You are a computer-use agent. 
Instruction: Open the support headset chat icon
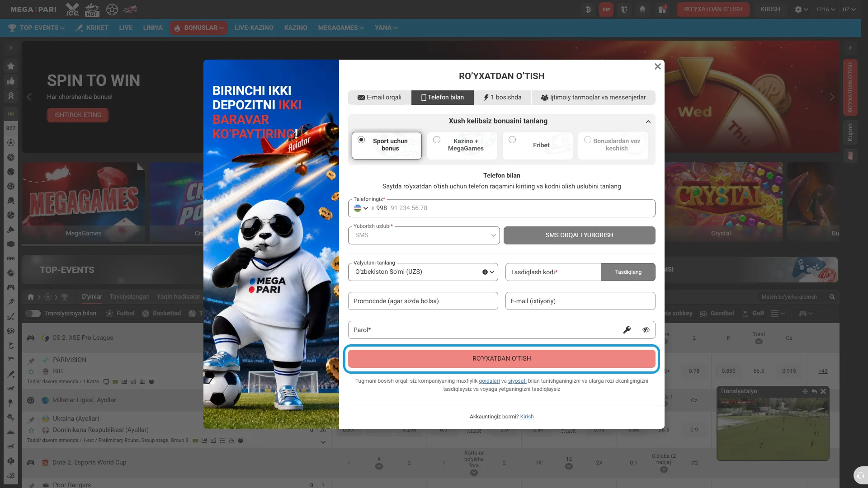pyautogui.click(x=861, y=475)
